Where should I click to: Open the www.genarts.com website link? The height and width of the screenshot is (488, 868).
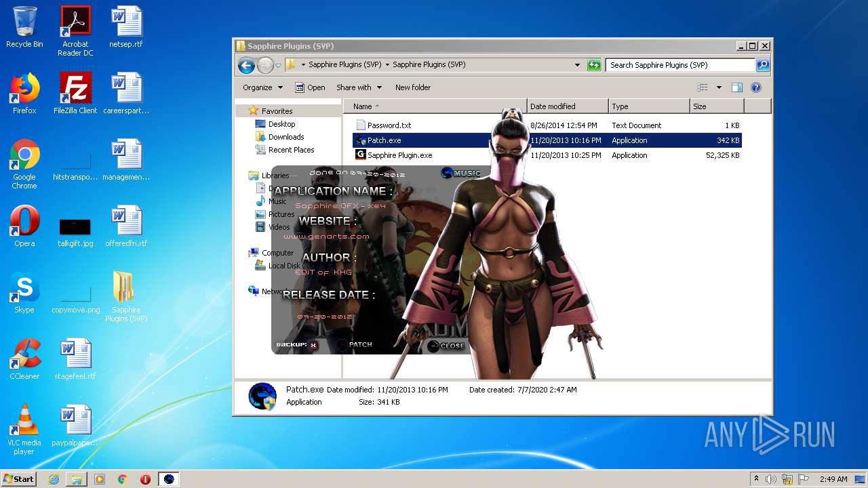point(326,237)
